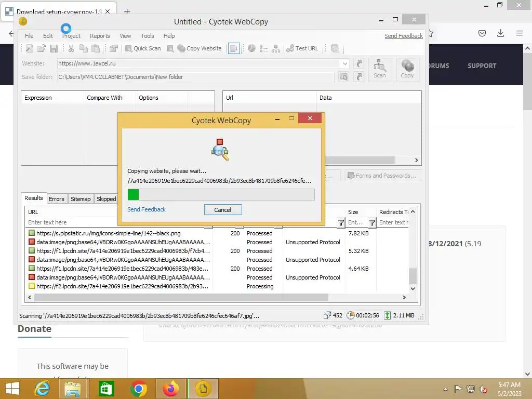Click the last toolbar options icon
The height and width of the screenshot is (399, 532).
[335, 48]
